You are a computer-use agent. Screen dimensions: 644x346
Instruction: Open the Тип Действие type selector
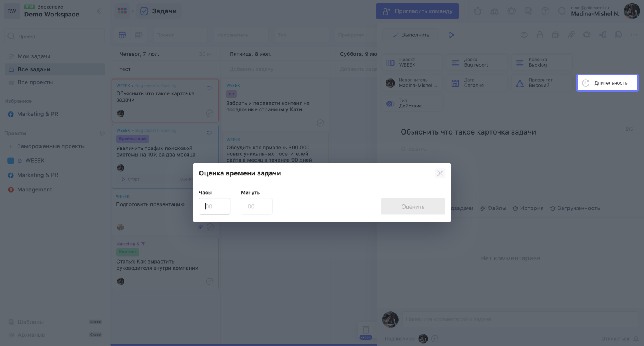point(412,103)
